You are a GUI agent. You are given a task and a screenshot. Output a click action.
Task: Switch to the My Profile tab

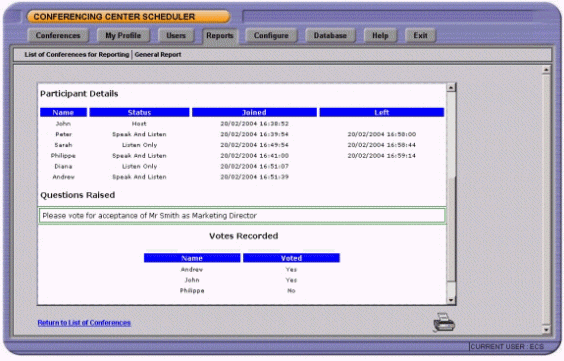click(123, 36)
